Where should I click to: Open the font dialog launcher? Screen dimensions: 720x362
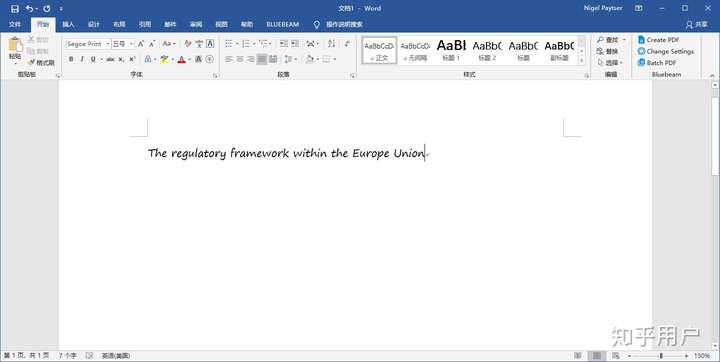[x=215, y=76]
